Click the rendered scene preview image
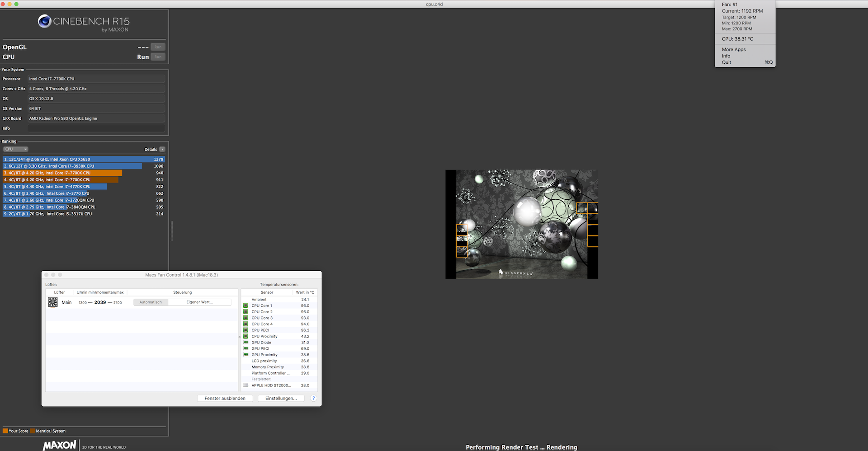Screen dimensions: 868x451 coord(522,224)
